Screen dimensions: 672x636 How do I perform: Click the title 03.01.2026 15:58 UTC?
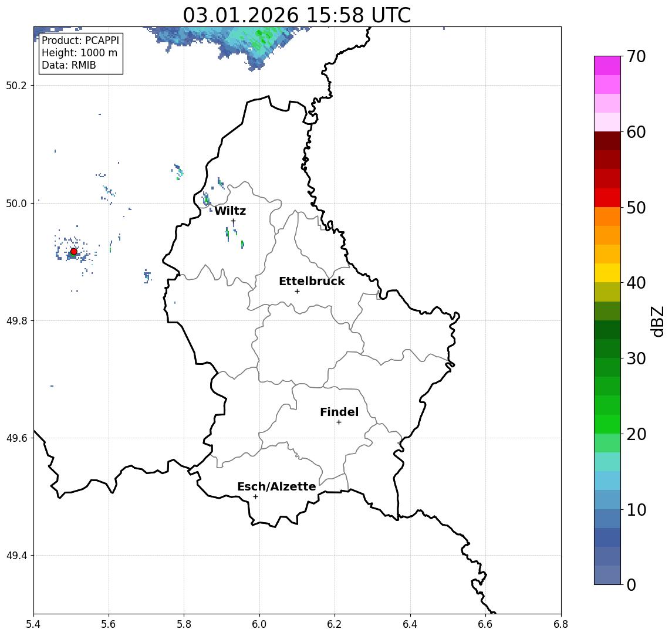pos(297,15)
